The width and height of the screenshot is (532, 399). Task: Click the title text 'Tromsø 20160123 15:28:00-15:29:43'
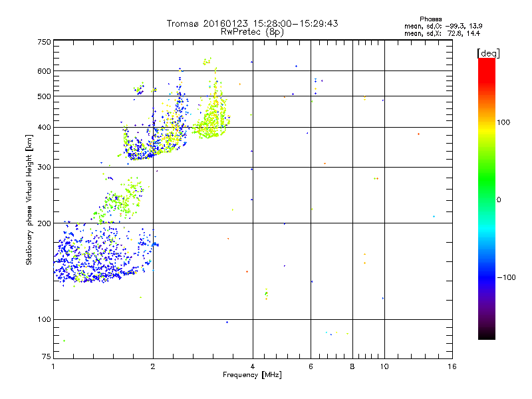[252, 23]
